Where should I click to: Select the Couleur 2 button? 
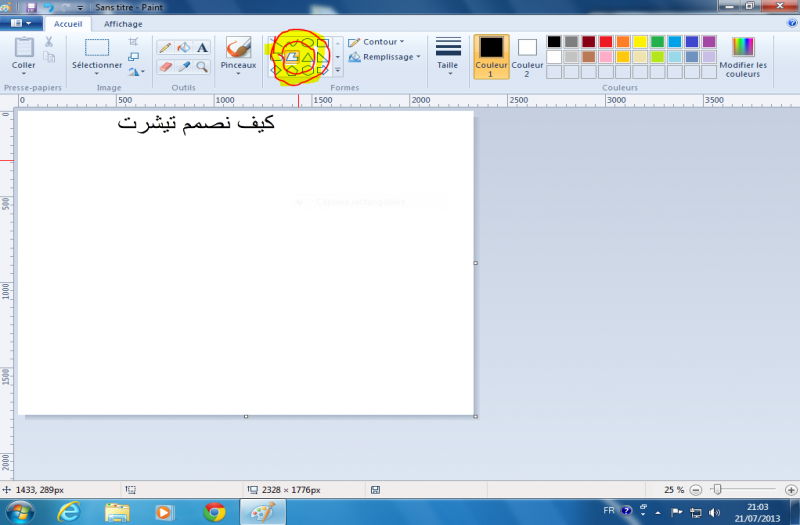point(527,56)
